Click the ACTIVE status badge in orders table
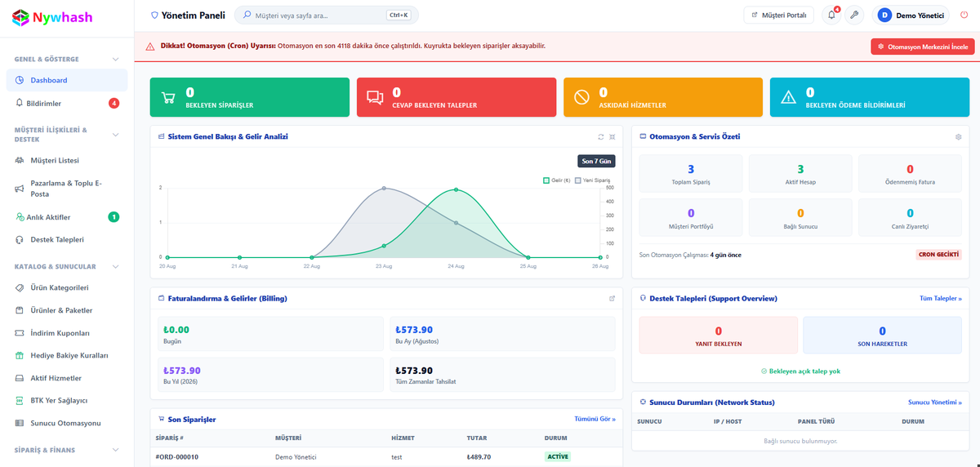 [x=558, y=457]
